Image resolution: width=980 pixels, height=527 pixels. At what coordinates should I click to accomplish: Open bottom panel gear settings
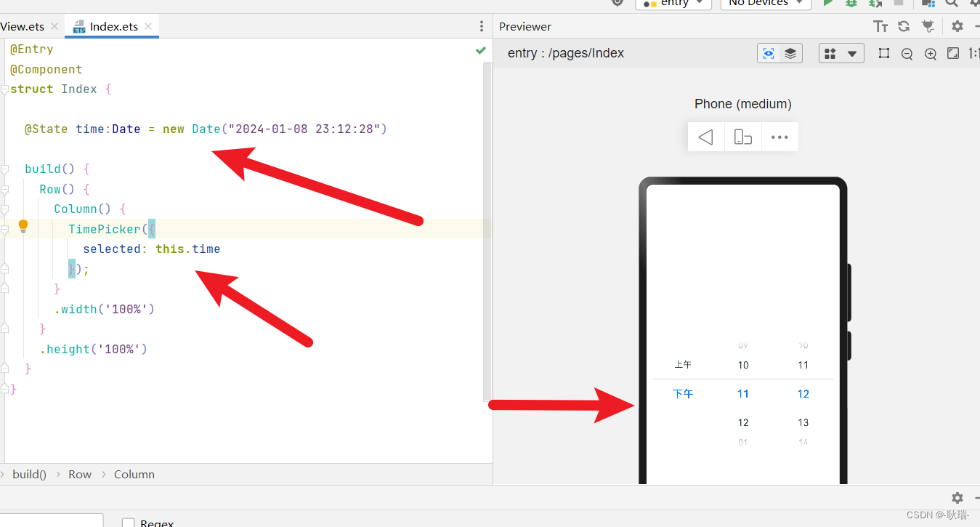pyautogui.click(x=957, y=498)
